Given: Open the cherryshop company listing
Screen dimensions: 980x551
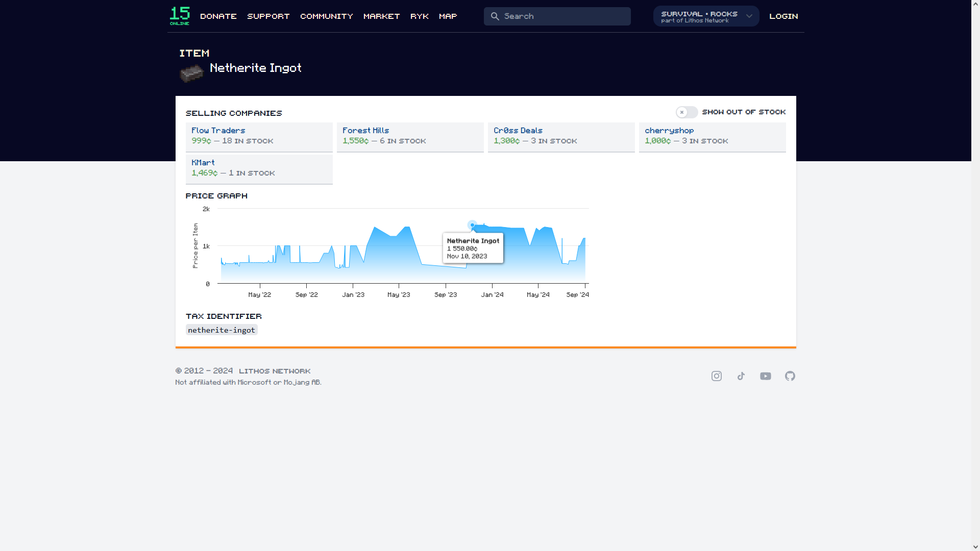Looking at the screenshot, I should point(669,131).
